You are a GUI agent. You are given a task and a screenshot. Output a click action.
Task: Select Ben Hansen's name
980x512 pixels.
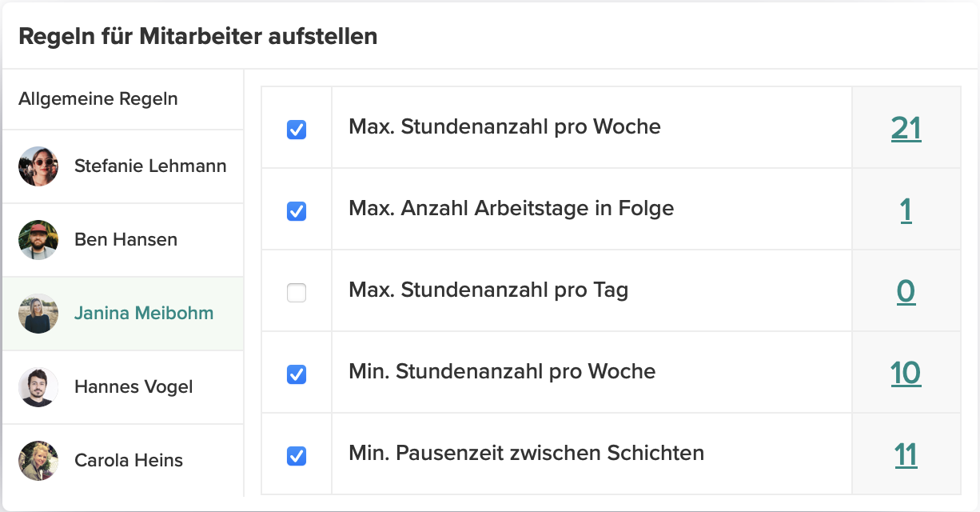tap(125, 240)
